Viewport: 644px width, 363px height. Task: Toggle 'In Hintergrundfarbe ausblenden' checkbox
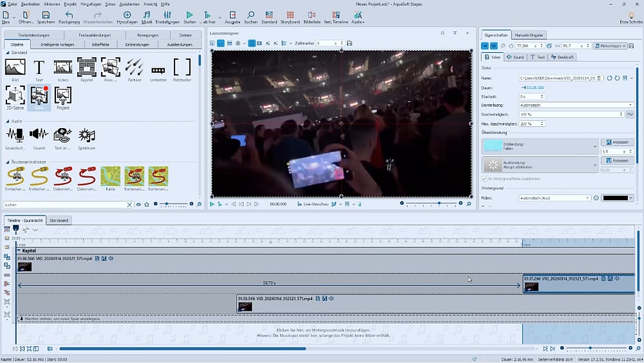(485, 178)
